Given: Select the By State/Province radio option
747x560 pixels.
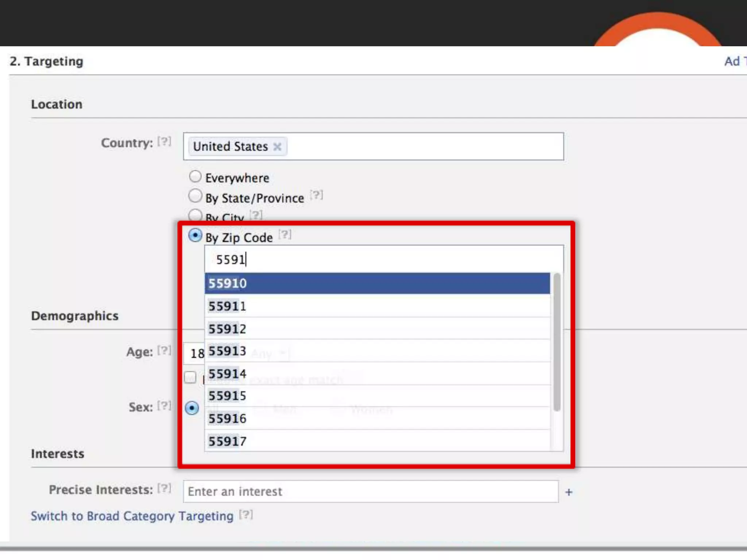Looking at the screenshot, I should (195, 196).
